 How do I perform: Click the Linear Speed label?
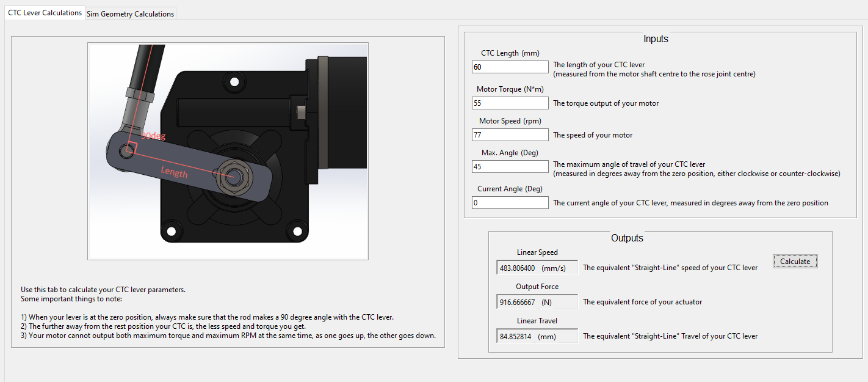537,252
